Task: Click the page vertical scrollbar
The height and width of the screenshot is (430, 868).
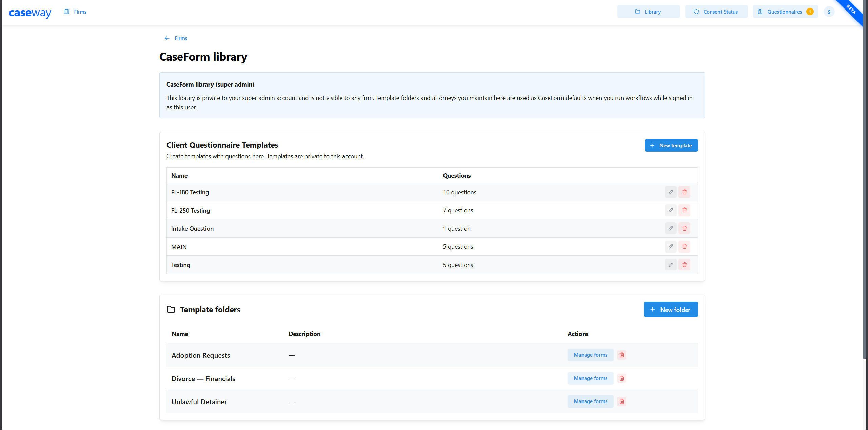Action: click(865, 180)
